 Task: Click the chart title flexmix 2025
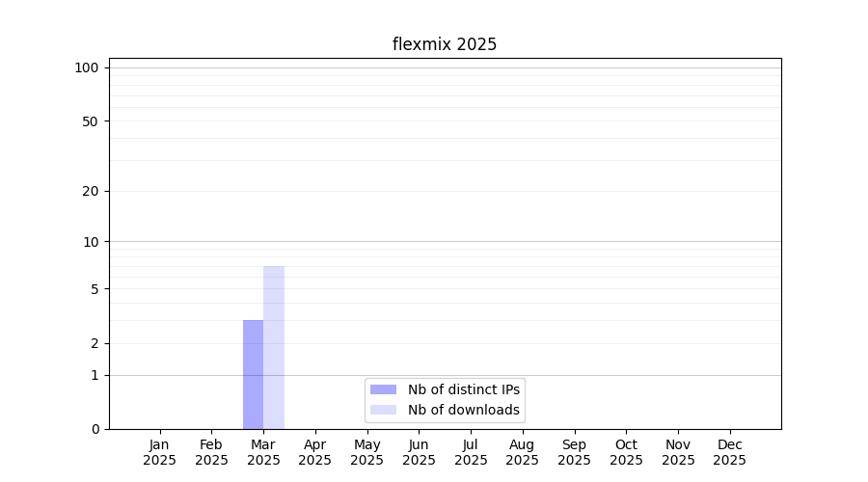(444, 44)
